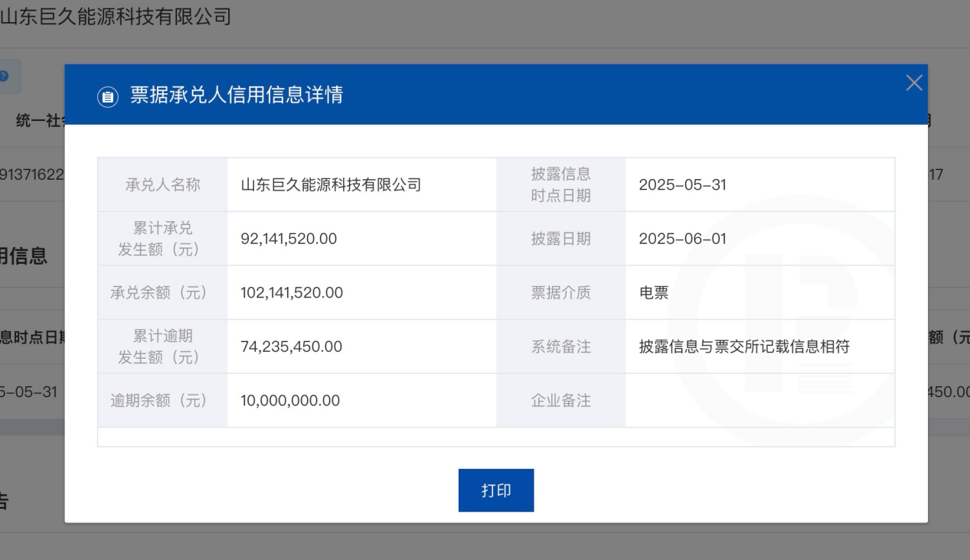
Task: Click the 系统备注 label
Action: (561, 347)
